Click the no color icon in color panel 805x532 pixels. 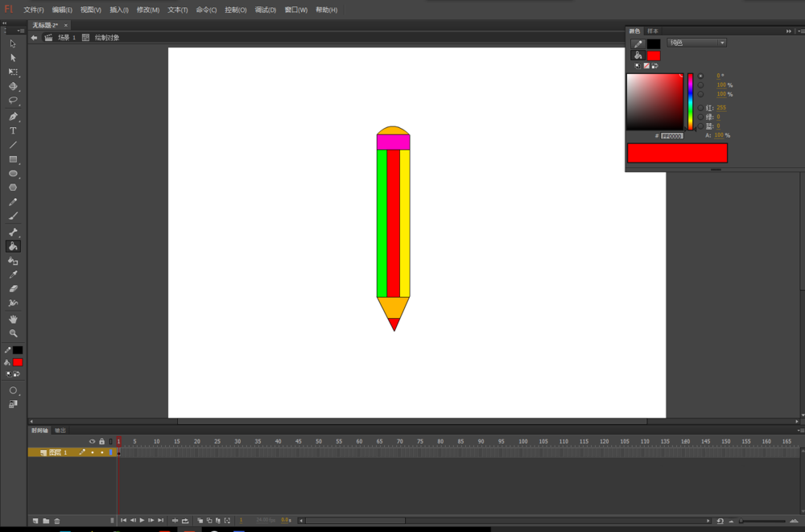point(646,66)
